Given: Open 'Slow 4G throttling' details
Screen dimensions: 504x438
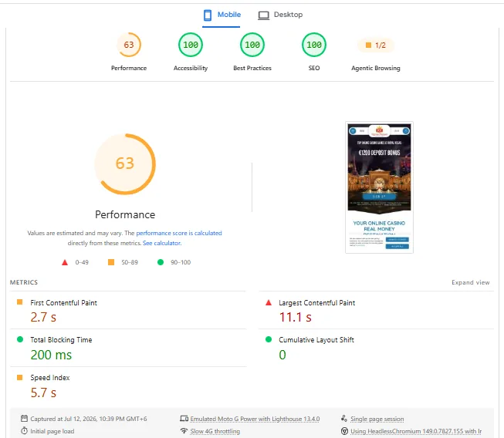Looking at the screenshot, I should (x=215, y=431).
